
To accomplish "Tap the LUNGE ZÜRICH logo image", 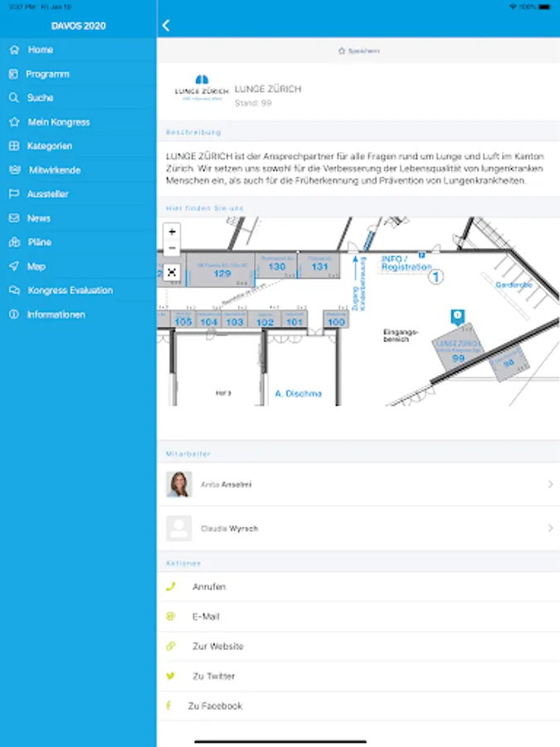I will [x=202, y=88].
